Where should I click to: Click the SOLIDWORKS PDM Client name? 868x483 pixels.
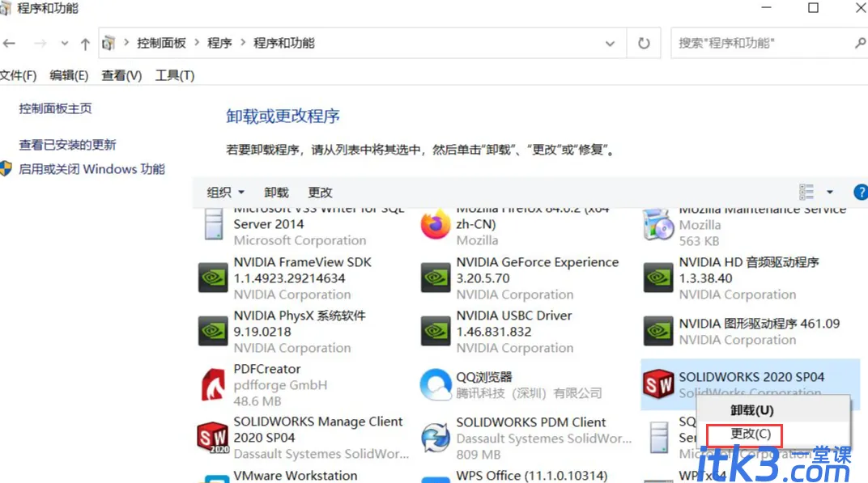[531, 422]
